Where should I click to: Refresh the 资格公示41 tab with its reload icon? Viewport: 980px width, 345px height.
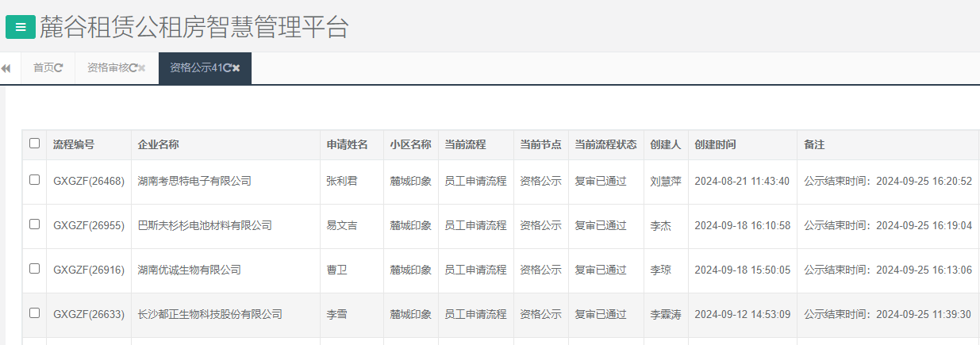point(227,68)
